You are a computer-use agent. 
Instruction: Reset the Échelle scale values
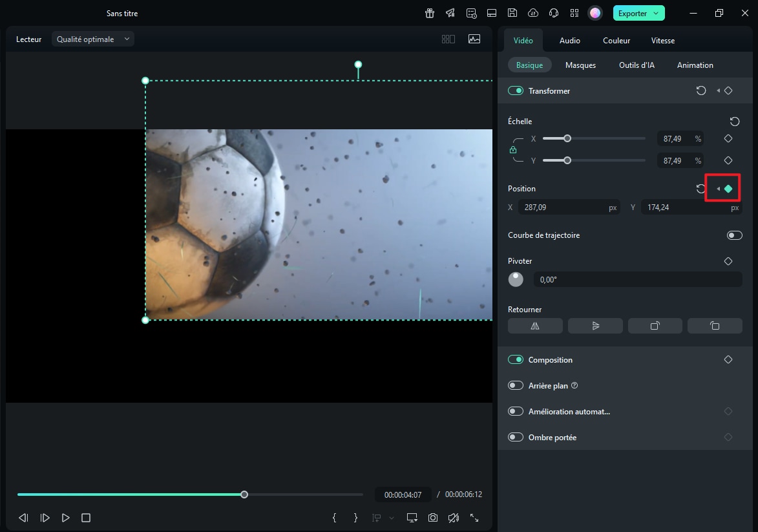(x=734, y=122)
